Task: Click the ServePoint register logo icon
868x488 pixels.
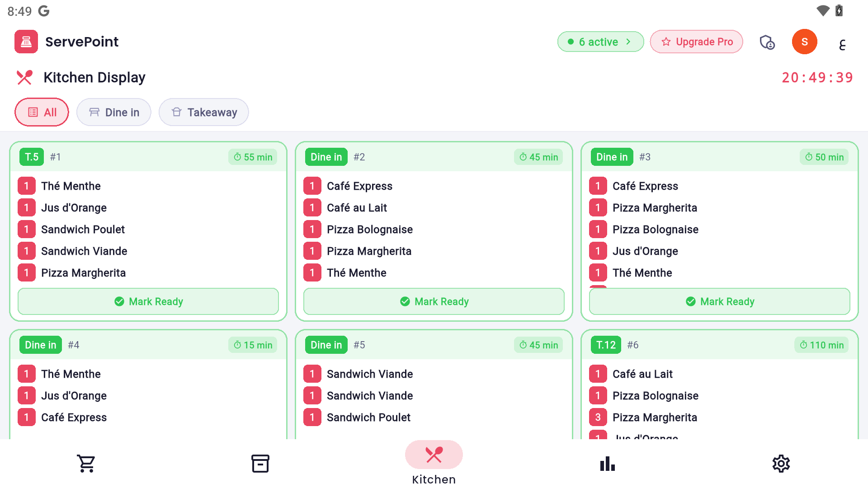Action: [x=26, y=42]
